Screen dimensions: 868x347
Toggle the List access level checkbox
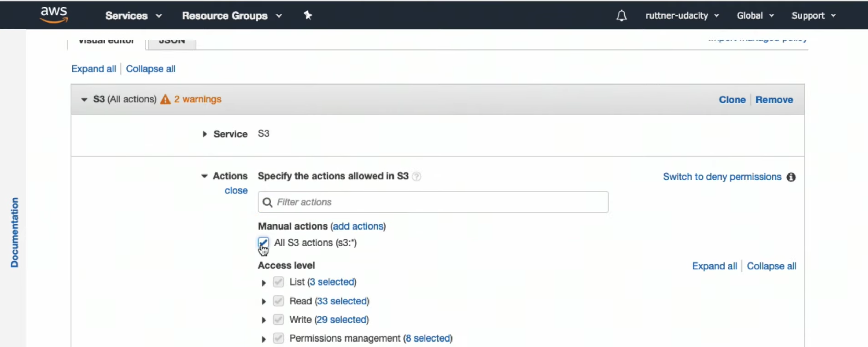coord(278,282)
